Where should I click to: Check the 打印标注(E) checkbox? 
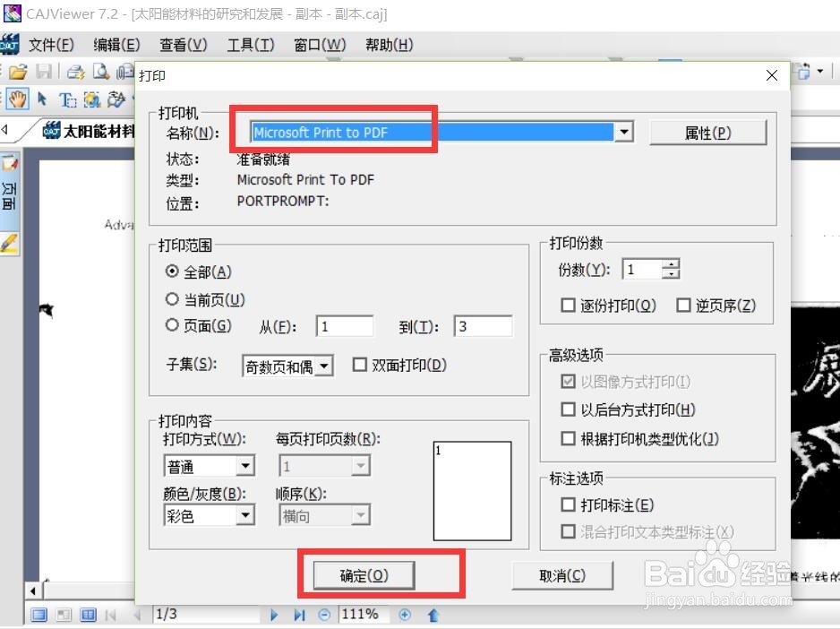(568, 504)
